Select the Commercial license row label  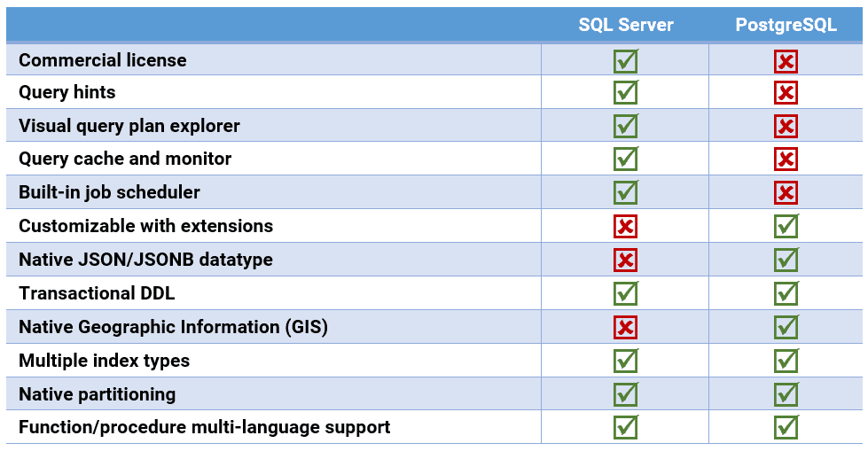coord(103,61)
